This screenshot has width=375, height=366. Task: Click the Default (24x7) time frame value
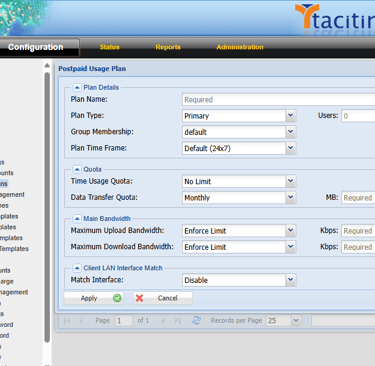[x=207, y=148]
